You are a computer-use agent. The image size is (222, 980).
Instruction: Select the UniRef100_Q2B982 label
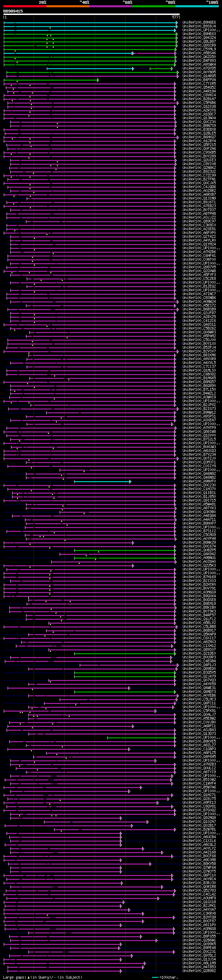(x=199, y=971)
